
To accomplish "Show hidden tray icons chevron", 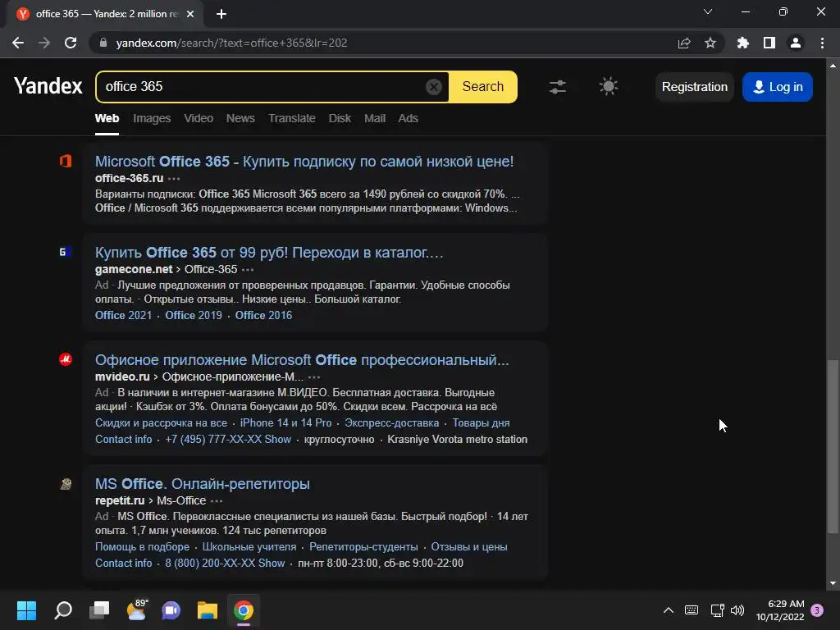I will pos(669,610).
